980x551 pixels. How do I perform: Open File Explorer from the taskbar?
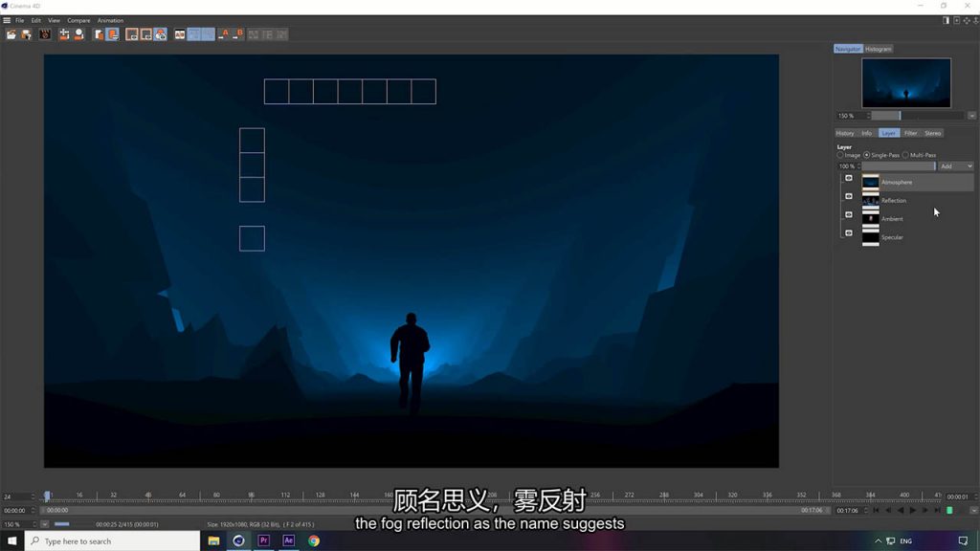(x=213, y=541)
